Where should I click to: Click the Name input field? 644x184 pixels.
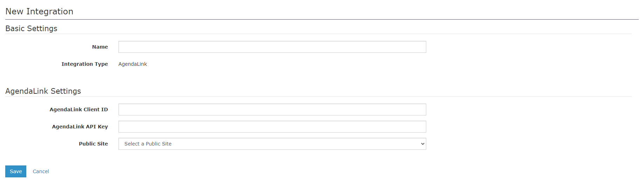point(272,47)
